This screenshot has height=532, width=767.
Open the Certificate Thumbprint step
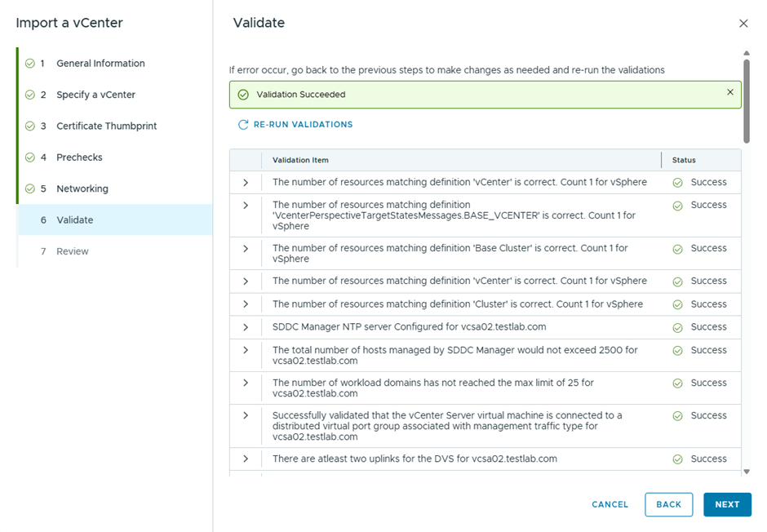point(106,126)
